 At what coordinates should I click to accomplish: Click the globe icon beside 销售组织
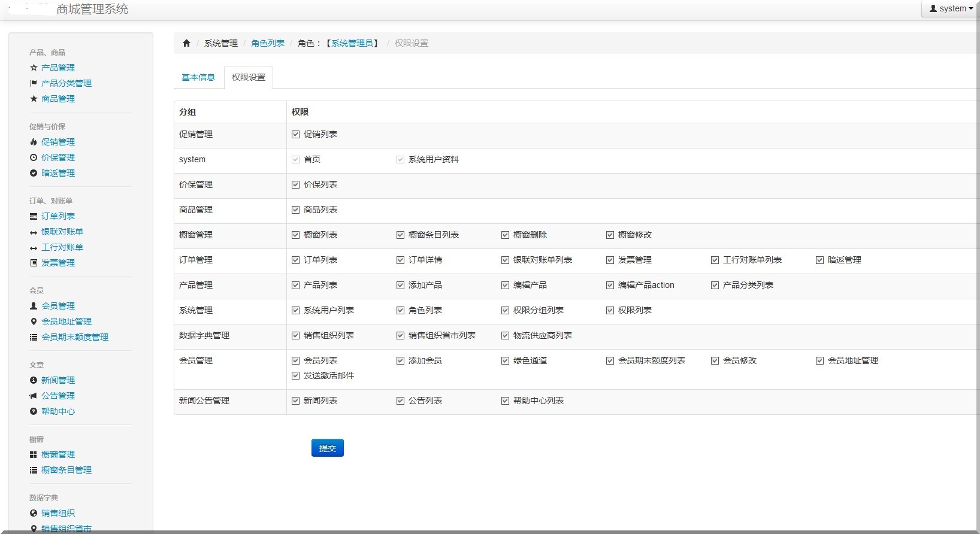(34, 513)
